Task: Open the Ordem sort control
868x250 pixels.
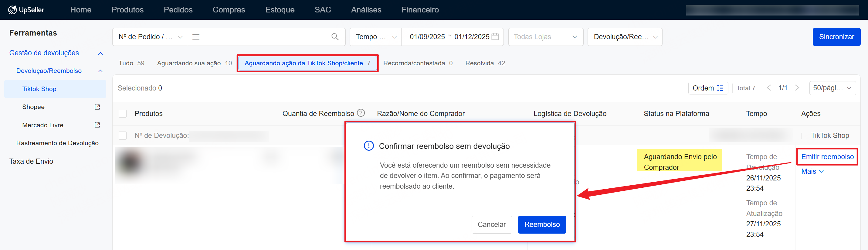Action: coord(708,88)
